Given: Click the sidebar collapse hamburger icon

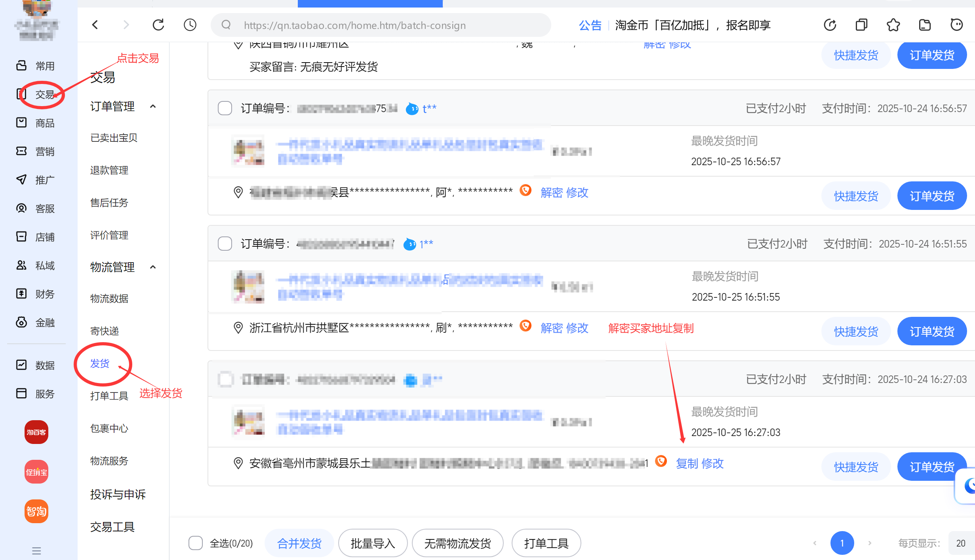Looking at the screenshot, I should point(36,550).
